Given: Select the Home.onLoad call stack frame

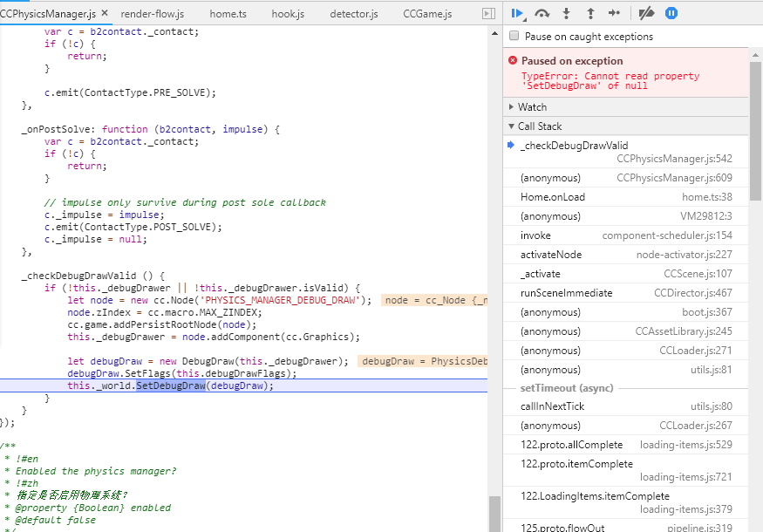Looking at the screenshot, I should coord(552,197).
